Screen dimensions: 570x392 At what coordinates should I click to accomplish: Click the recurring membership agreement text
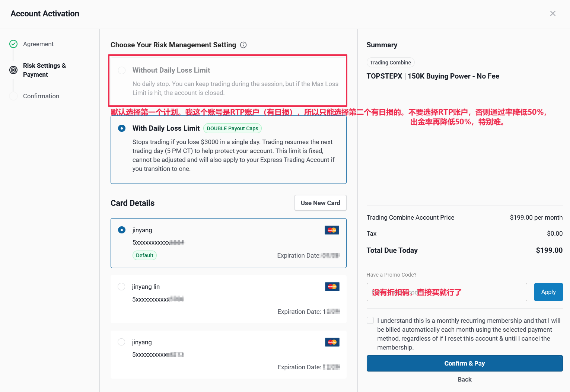(x=469, y=334)
